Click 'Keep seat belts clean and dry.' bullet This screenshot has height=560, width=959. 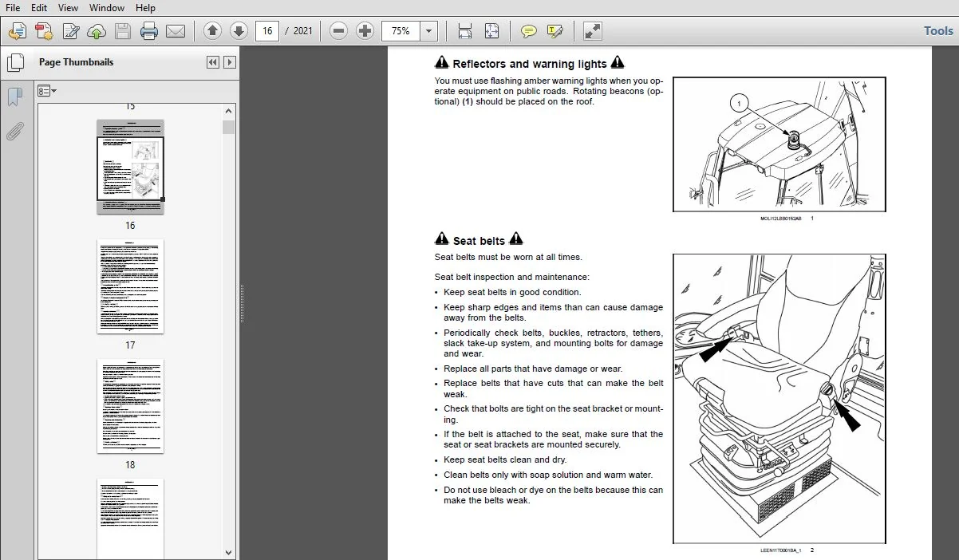click(x=505, y=459)
